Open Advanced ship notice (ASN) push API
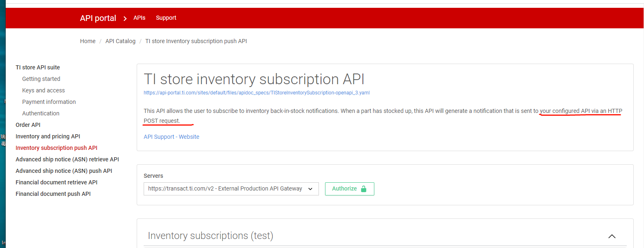This screenshot has width=644, height=248. click(x=64, y=171)
